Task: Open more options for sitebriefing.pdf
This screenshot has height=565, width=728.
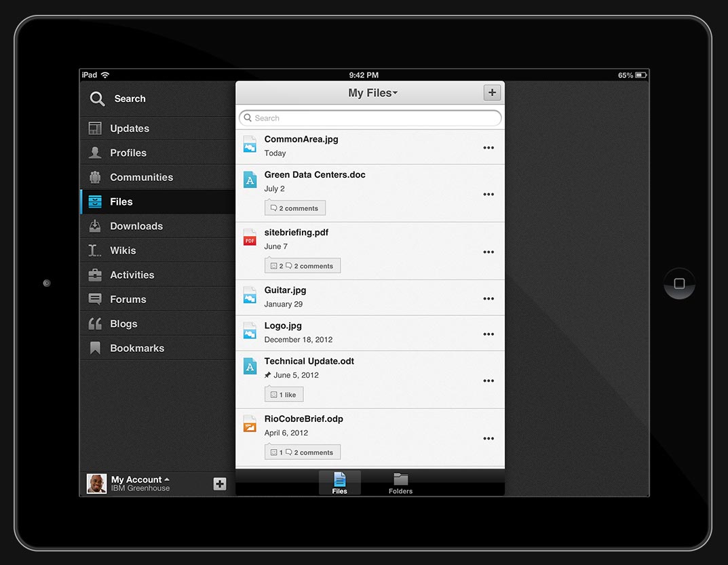Action: (x=488, y=252)
